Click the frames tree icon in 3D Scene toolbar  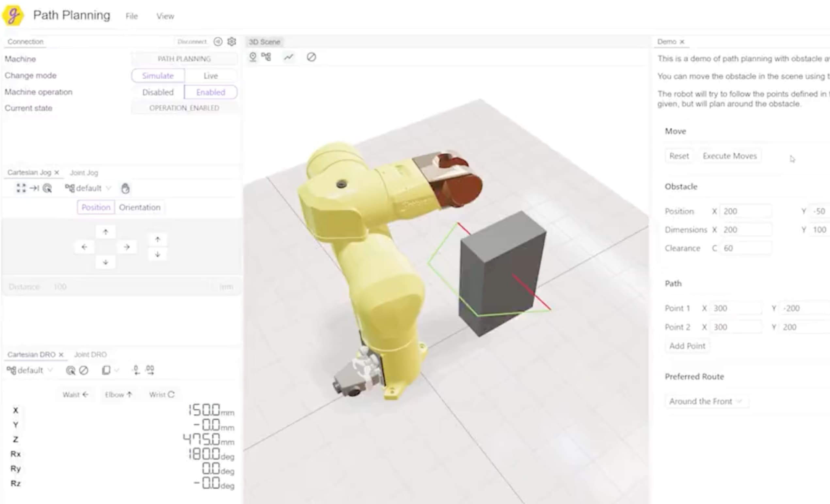pos(266,57)
